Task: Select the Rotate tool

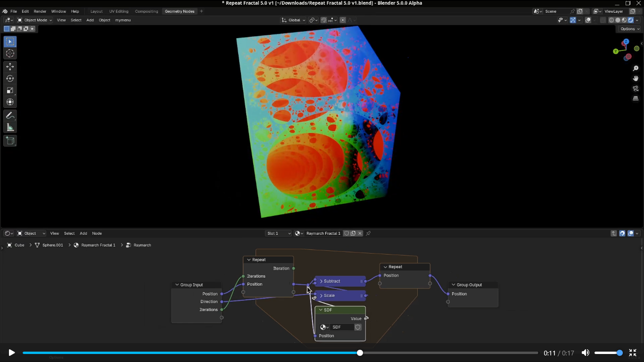Action: pyautogui.click(x=10, y=79)
